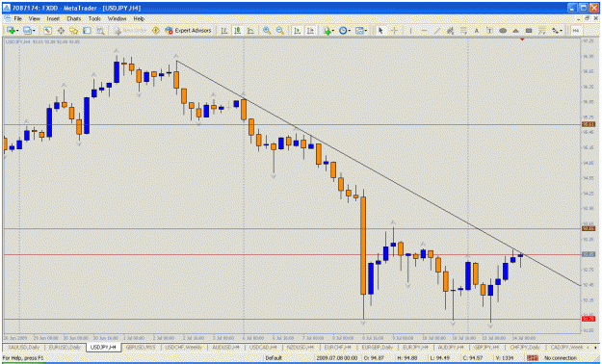Expand the Profiles dropdown arrow
The width and height of the screenshot is (602, 364).
pos(34,31)
